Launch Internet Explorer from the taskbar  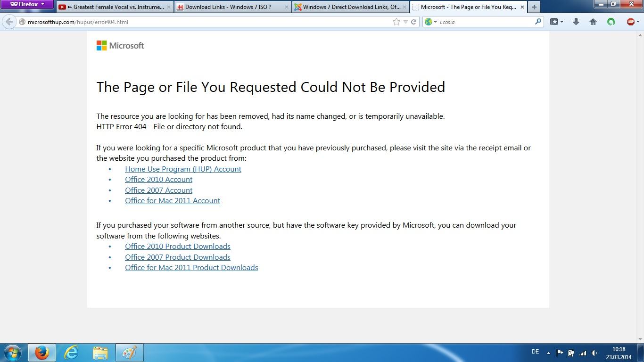tap(71, 353)
